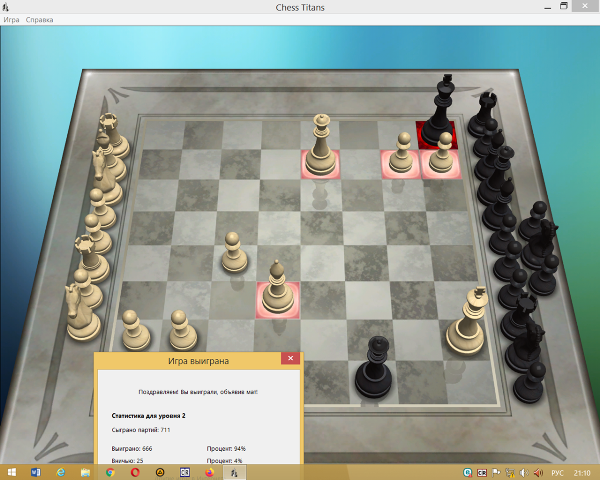Click the black piece on the bottom rank
The width and height of the screenshot is (600, 480).
coord(376,368)
